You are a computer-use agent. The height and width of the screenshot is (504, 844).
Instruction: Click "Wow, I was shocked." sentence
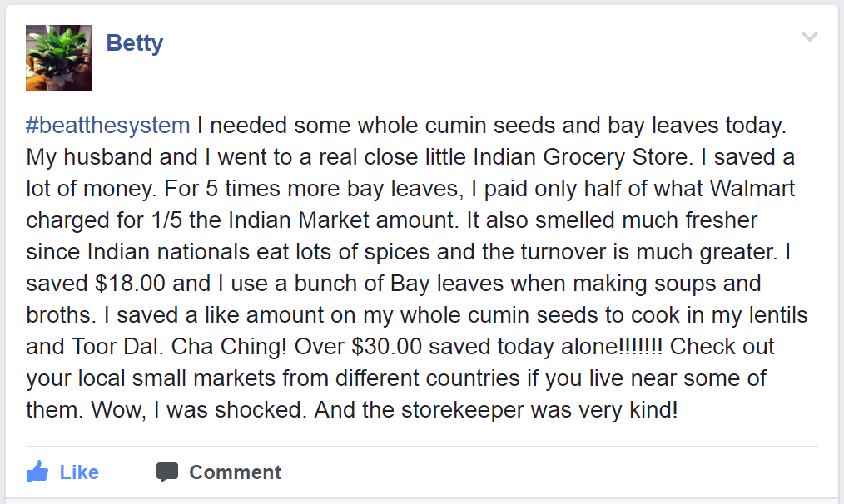200,410
